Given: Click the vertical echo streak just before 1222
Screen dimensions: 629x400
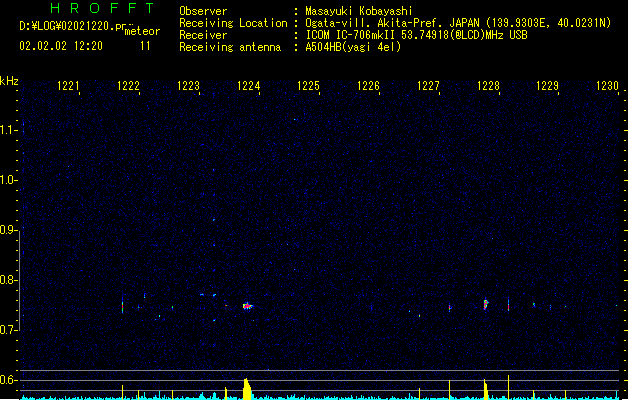Looking at the screenshot, I should pyautogui.click(x=122, y=305).
